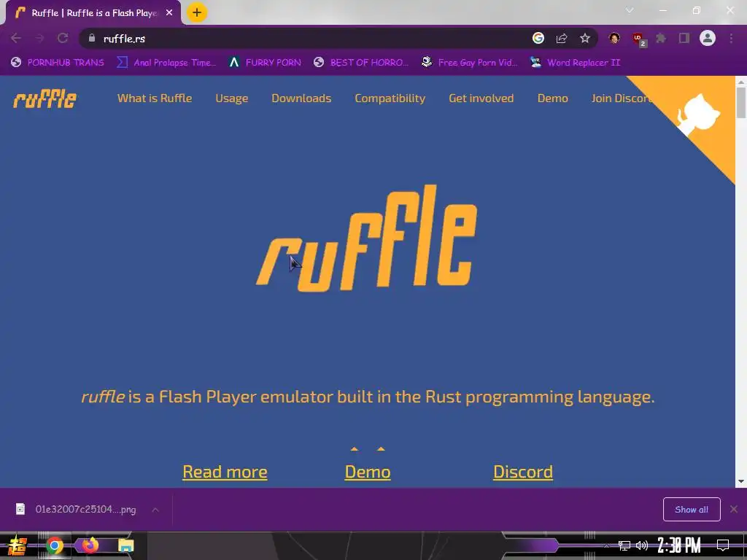Close the Ruffle browser tab

coord(169,13)
